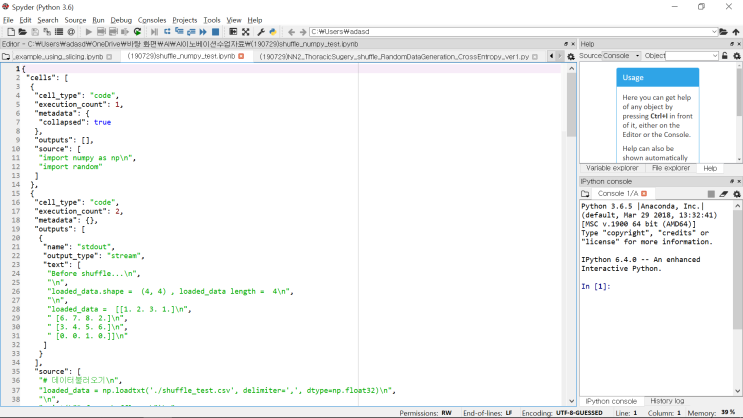
Task: Go to the parent directory up arrow
Action: point(736,32)
